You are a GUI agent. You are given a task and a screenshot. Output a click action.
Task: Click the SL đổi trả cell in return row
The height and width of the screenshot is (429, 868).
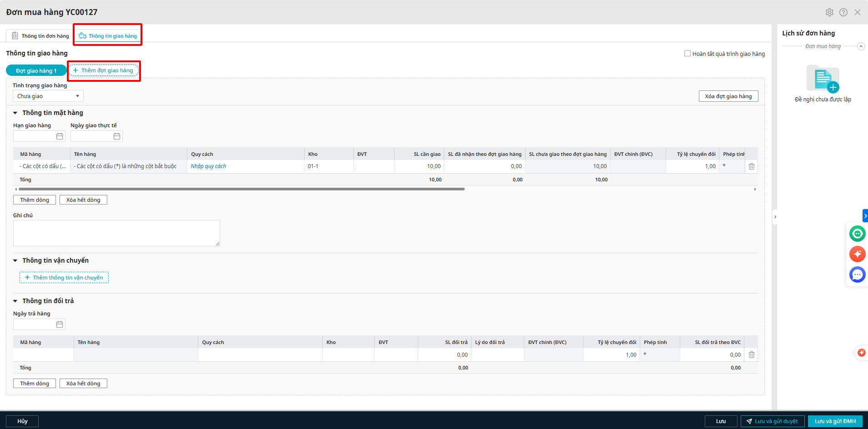(x=445, y=355)
